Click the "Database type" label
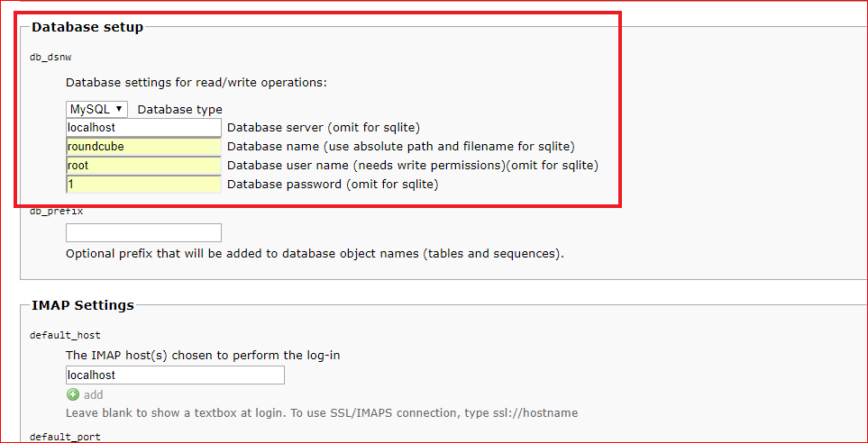The image size is (868, 443). (179, 109)
